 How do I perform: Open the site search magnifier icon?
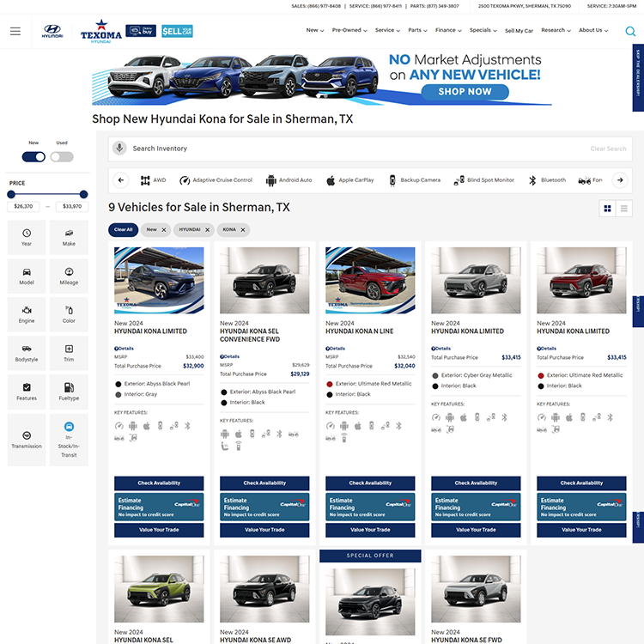(x=630, y=31)
